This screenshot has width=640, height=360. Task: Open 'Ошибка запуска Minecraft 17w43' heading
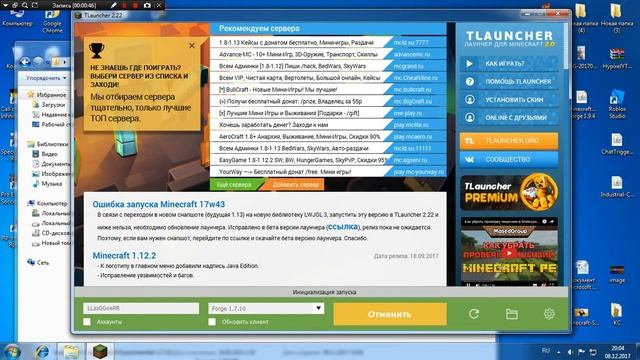coord(158,204)
